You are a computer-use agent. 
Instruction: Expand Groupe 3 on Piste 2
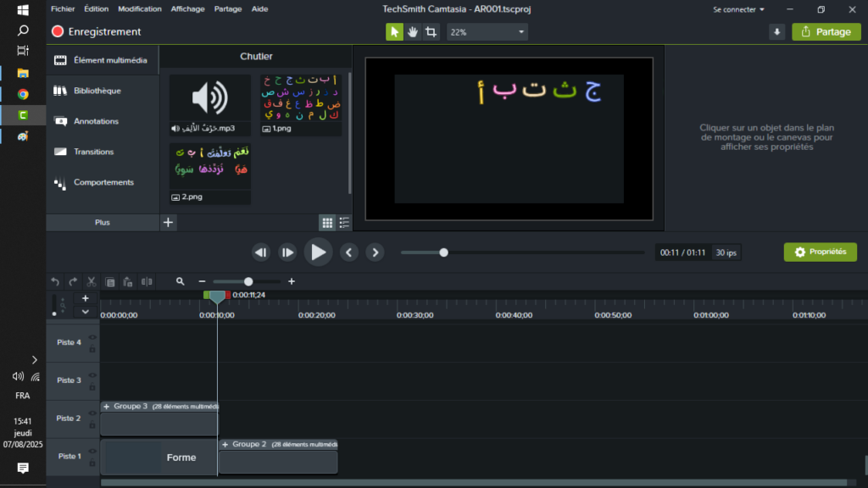pyautogui.click(x=106, y=407)
